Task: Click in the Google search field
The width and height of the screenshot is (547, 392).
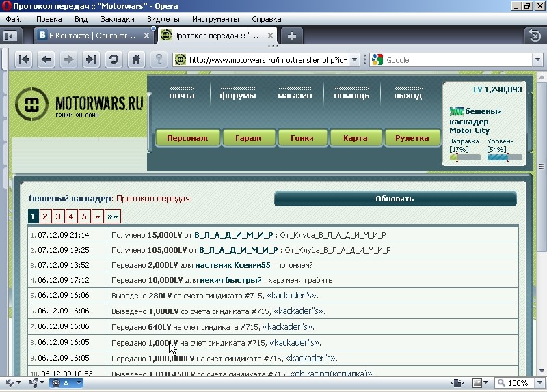Action: click(x=458, y=60)
